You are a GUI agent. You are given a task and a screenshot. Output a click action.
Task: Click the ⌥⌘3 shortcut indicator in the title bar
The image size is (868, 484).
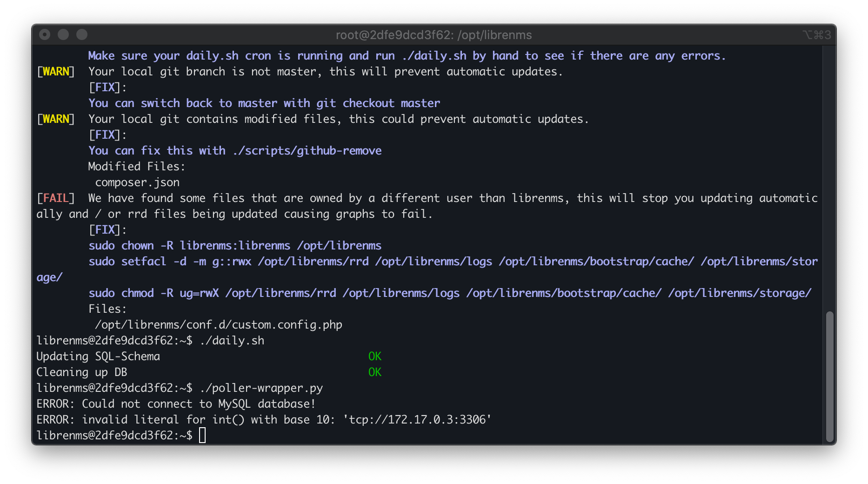(x=816, y=35)
